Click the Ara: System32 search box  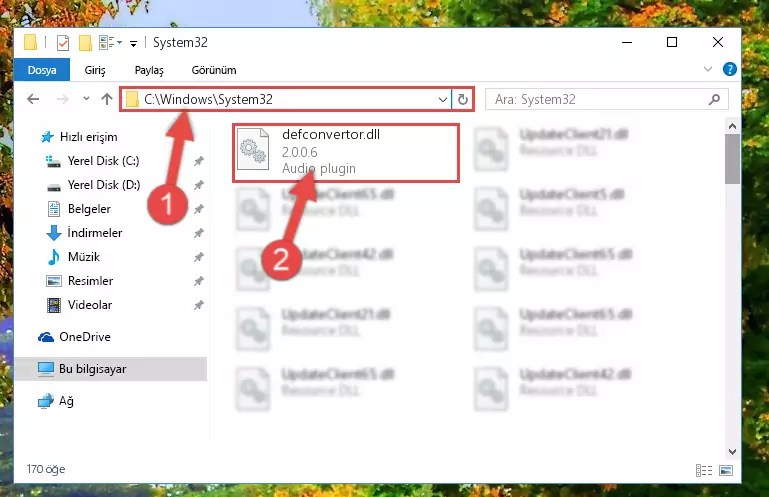(606, 100)
